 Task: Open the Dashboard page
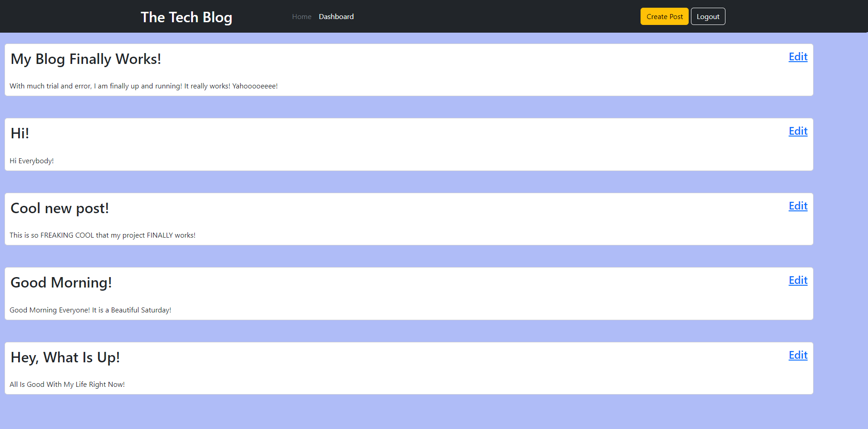click(336, 16)
